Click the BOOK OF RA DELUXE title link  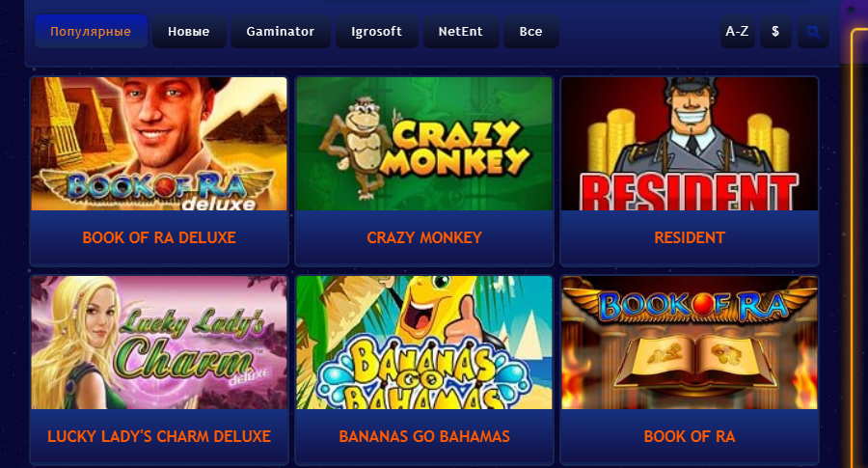(x=159, y=237)
